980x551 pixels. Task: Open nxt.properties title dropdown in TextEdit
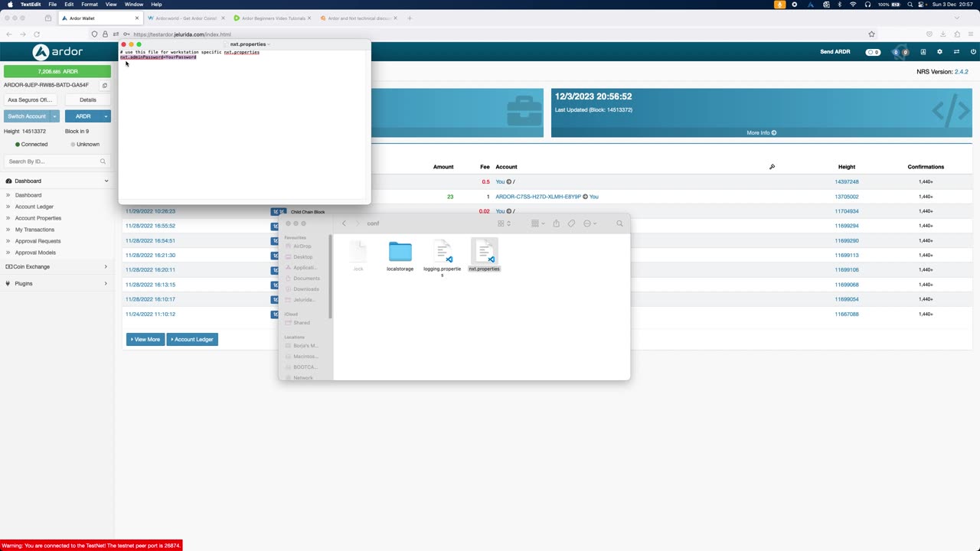pyautogui.click(x=269, y=44)
